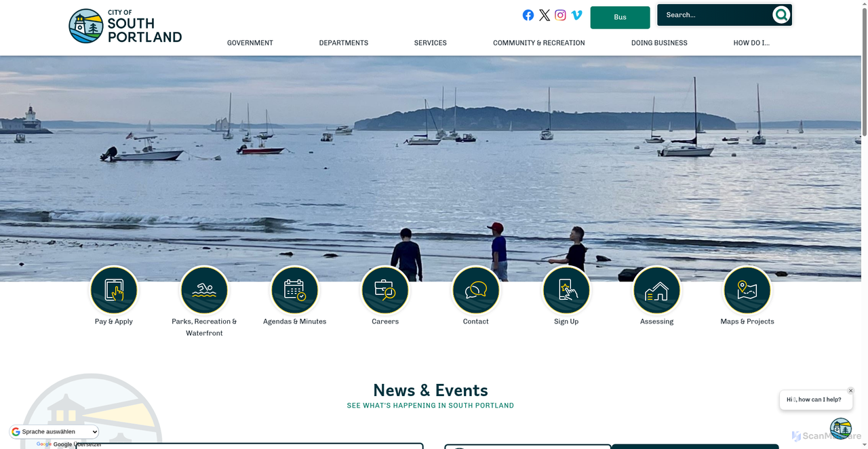The image size is (868, 449).
Task: Click the green Bus button
Action: (x=620, y=18)
